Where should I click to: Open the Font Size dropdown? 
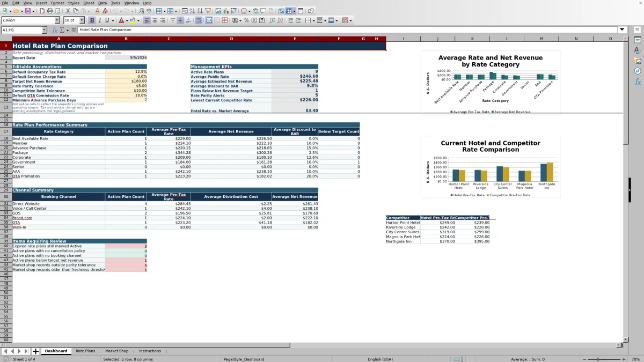[x=83, y=20]
